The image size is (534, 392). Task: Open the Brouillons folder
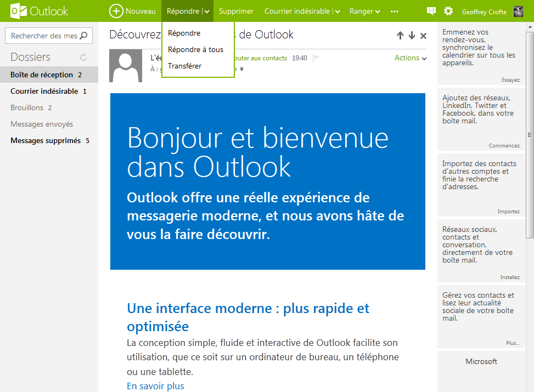[x=49, y=107]
